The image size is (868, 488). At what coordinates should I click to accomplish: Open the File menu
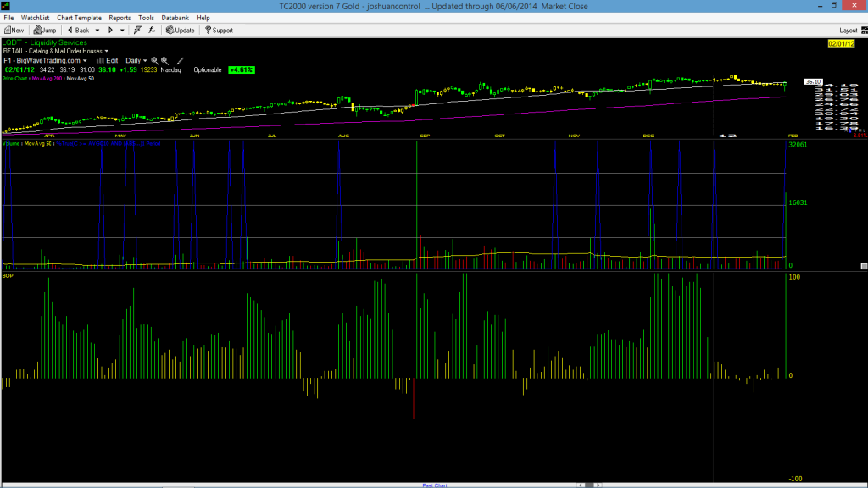point(8,18)
